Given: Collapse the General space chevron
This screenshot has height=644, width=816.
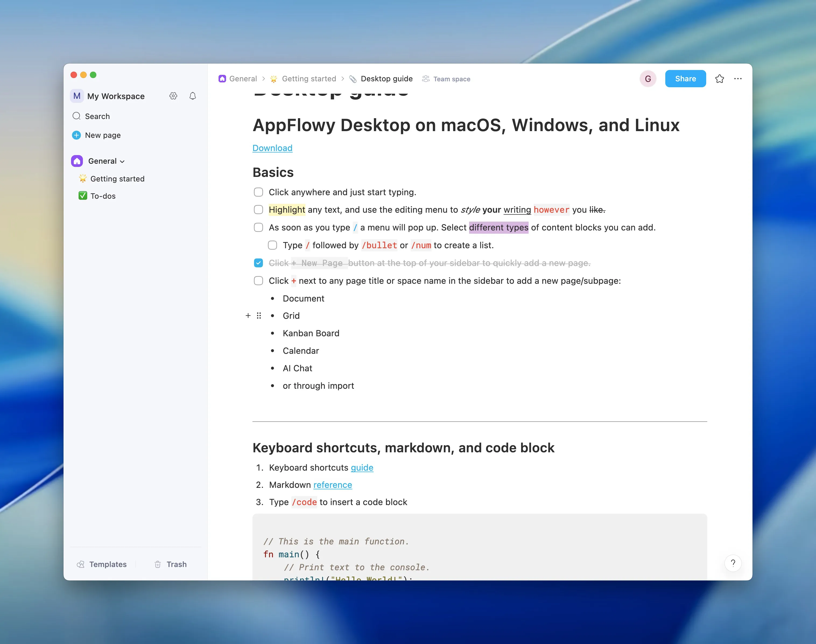Looking at the screenshot, I should click(x=122, y=161).
